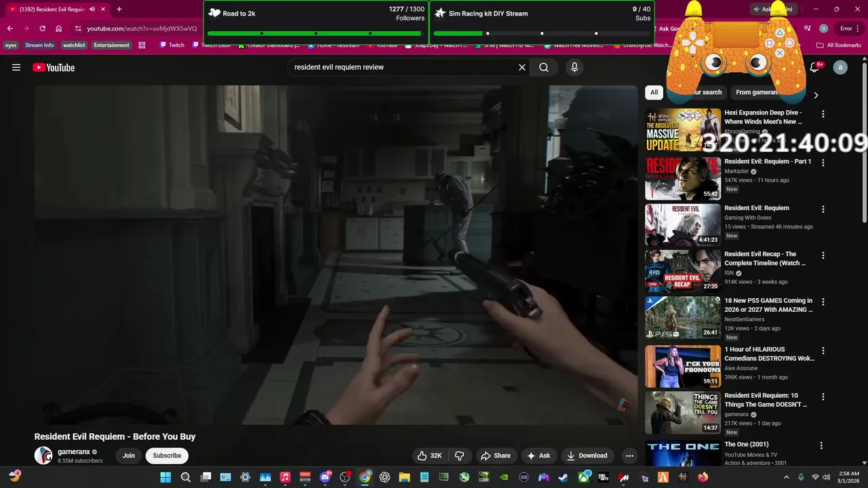Open Firefox from the taskbar
Image resolution: width=868 pixels, height=488 pixels.
pyautogui.click(x=703, y=477)
